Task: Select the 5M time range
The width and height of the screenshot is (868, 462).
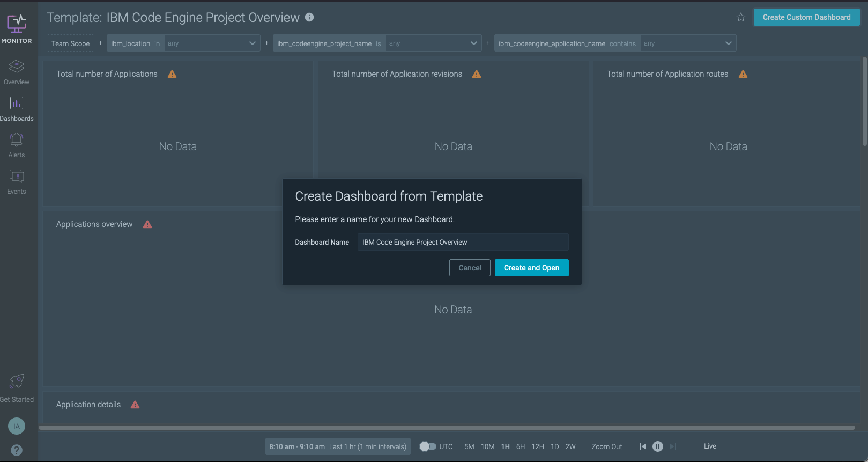Action: click(x=469, y=446)
